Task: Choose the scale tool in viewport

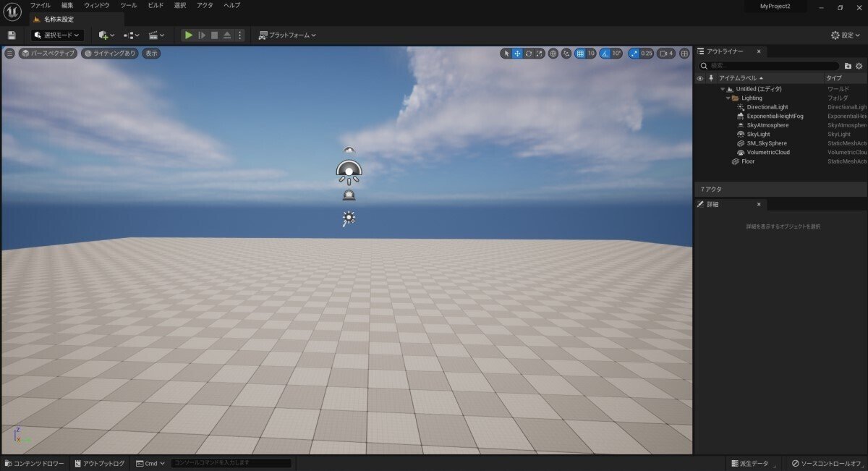Action: [540, 54]
